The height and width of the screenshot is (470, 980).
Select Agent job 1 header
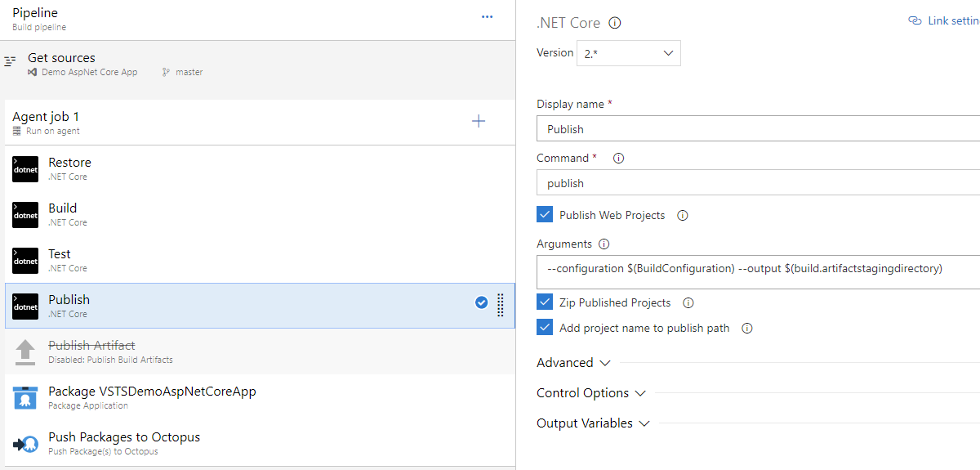260,123
